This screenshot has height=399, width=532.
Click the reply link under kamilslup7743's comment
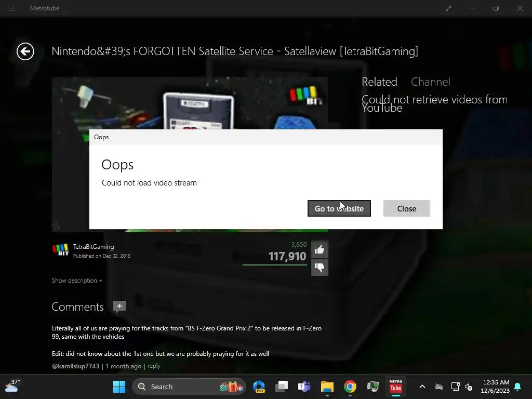tap(154, 366)
